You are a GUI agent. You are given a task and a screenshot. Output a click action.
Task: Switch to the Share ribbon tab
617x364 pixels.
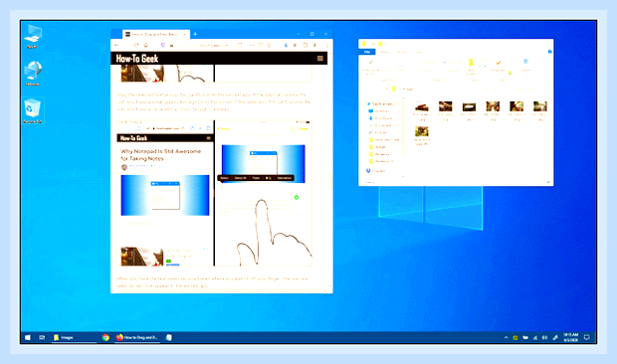tap(402, 52)
